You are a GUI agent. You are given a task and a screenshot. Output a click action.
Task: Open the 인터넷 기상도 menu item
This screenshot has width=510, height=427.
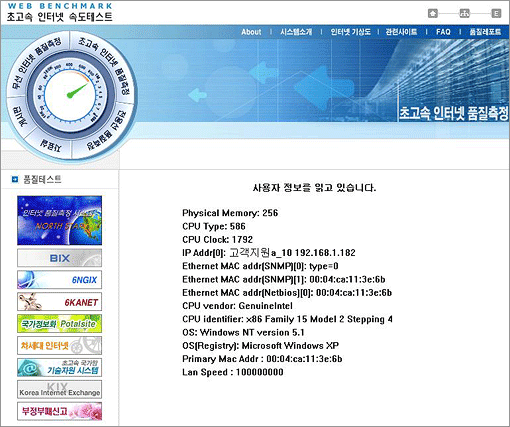tap(350, 32)
